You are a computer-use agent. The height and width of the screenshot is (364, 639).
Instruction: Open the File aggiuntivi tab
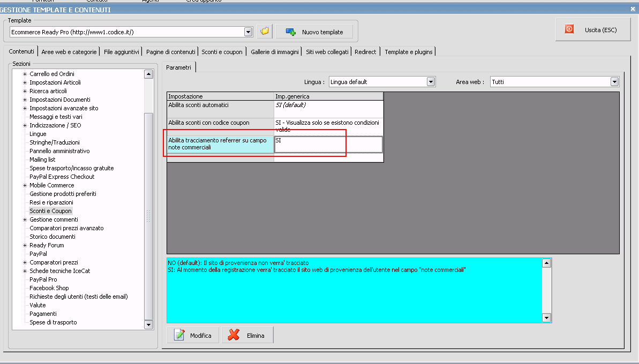(x=122, y=52)
